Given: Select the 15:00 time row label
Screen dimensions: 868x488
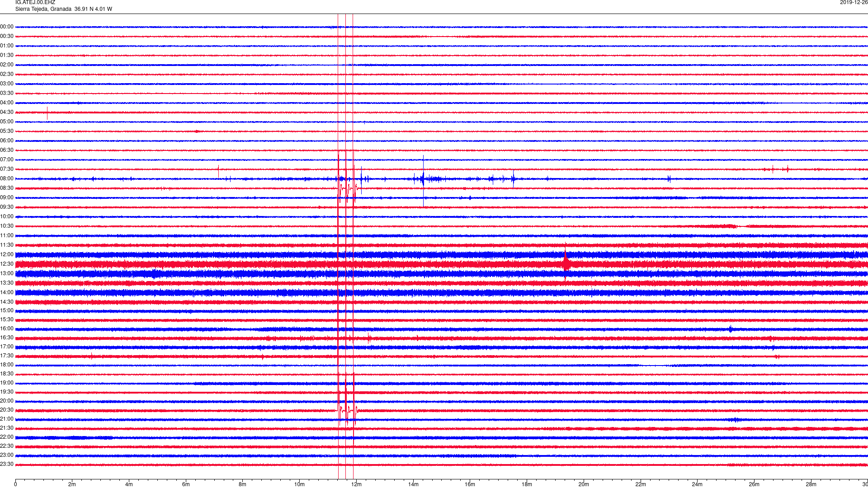Looking at the screenshot, I should [7, 311].
